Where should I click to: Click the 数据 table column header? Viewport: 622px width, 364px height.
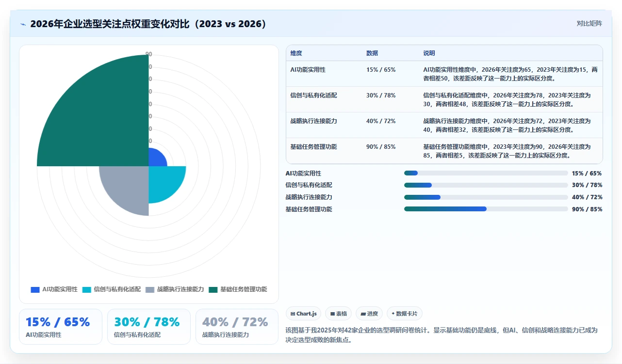(x=372, y=53)
